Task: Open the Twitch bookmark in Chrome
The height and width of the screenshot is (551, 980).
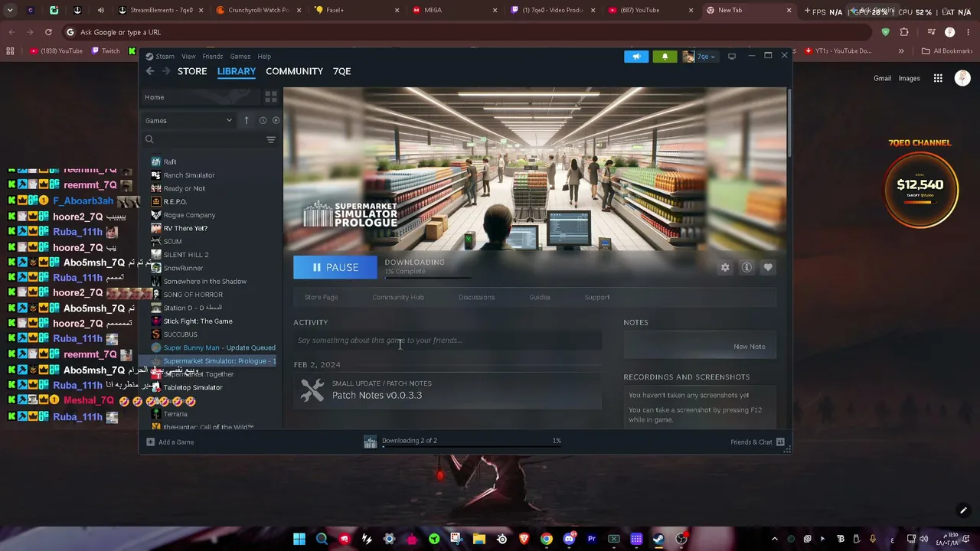Action: tap(106, 51)
